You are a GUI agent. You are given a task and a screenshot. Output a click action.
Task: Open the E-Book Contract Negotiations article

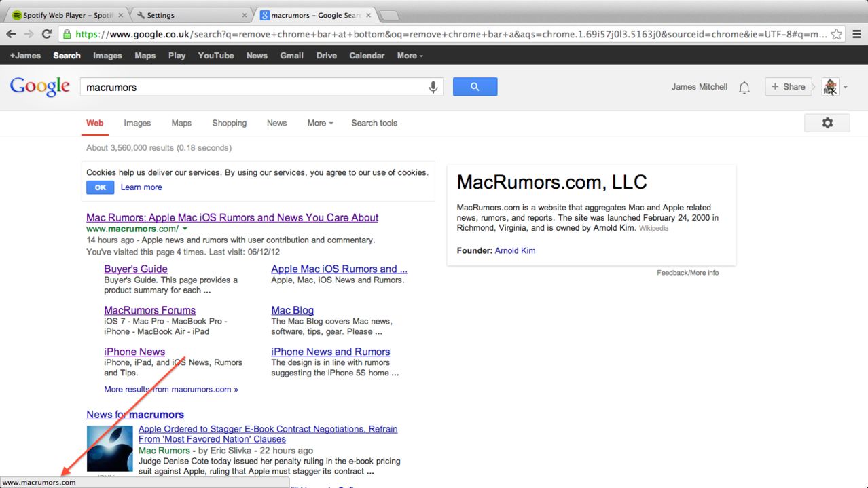pyautogui.click(x=268, y=434)
